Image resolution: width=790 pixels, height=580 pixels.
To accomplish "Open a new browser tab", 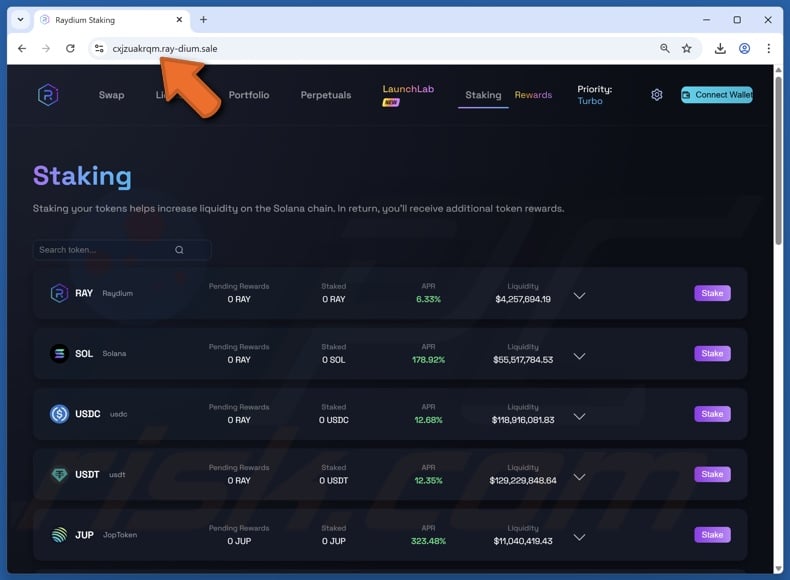I will click(203, 20).
